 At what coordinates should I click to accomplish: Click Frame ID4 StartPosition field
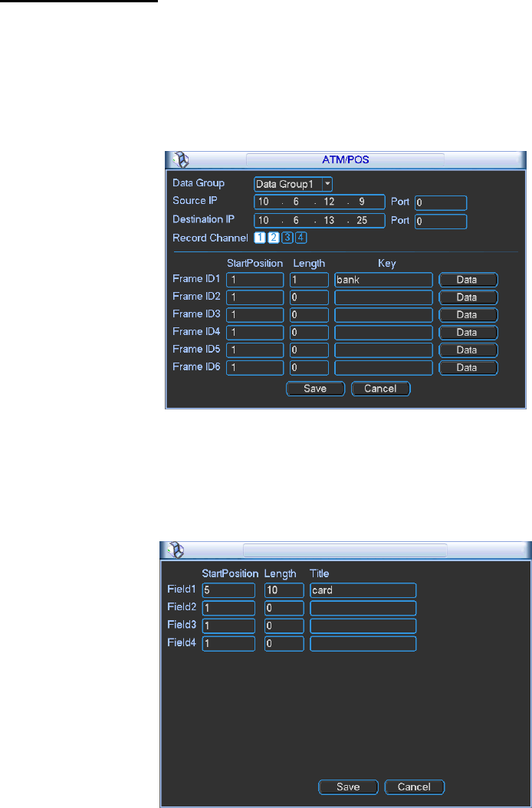255,333
